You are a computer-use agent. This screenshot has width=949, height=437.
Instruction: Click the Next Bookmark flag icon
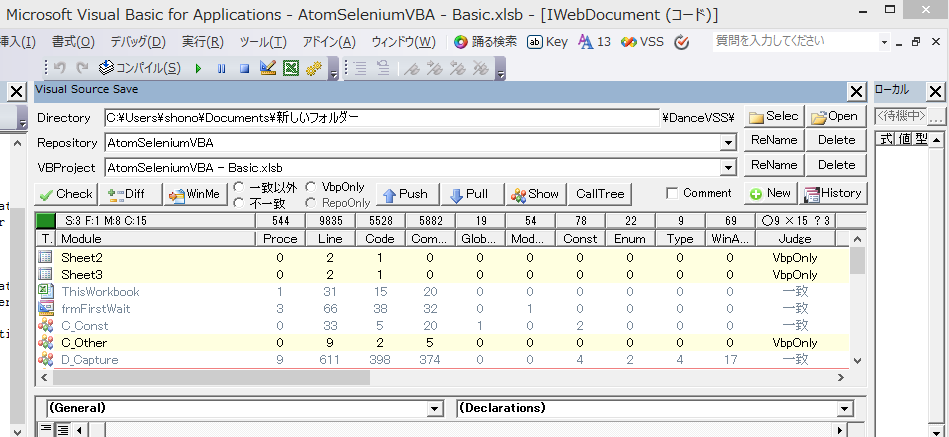(435, 68)
